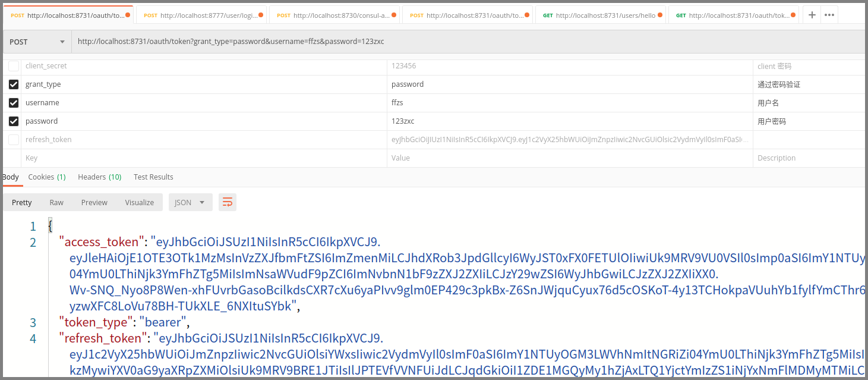Click the request URL input field
The image size is (868, 380).
(x=468, y=42)
